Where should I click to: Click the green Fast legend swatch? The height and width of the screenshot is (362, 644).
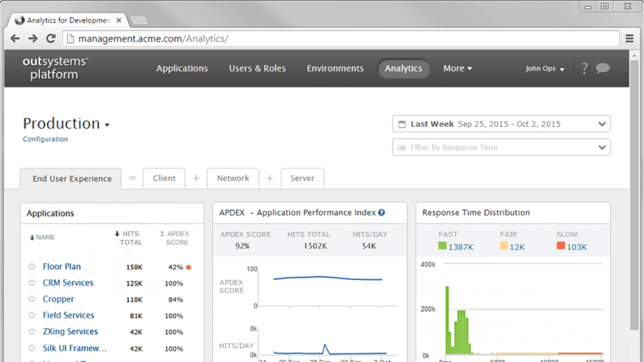(x=442, y=245)
